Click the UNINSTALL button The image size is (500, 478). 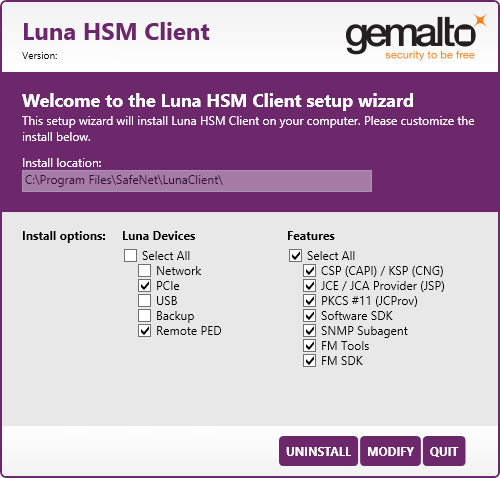pos(318,451)
